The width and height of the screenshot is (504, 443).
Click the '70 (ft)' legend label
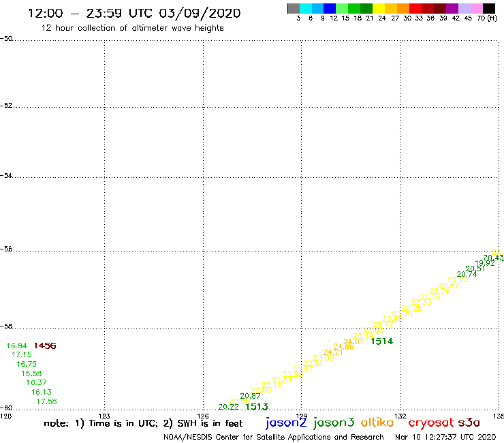click(x=487, y=18)
